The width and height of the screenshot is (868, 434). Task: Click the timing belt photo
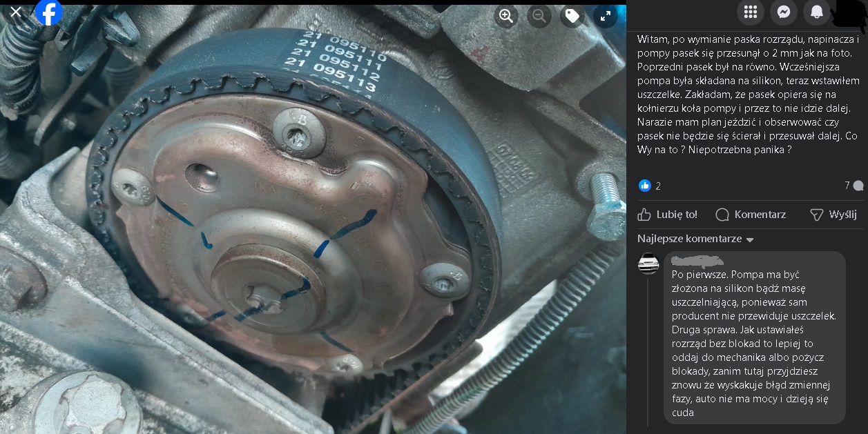point(311,221)
